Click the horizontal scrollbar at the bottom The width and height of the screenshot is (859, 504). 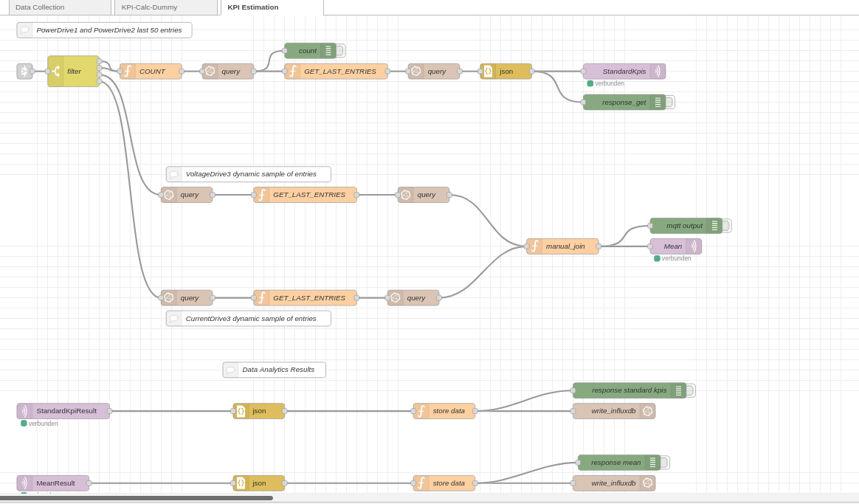click(137, 499)
